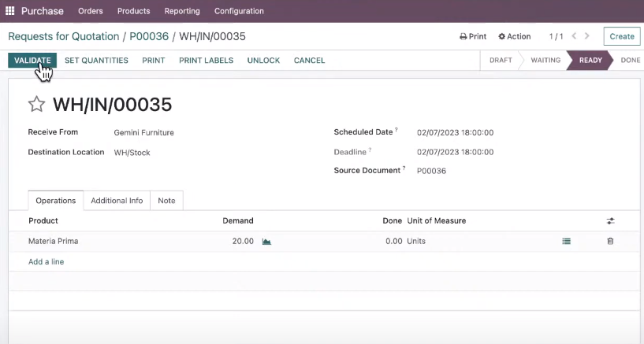Click the Unlock button
Screen dimensions: 644x344
click(x=263, y=61)
